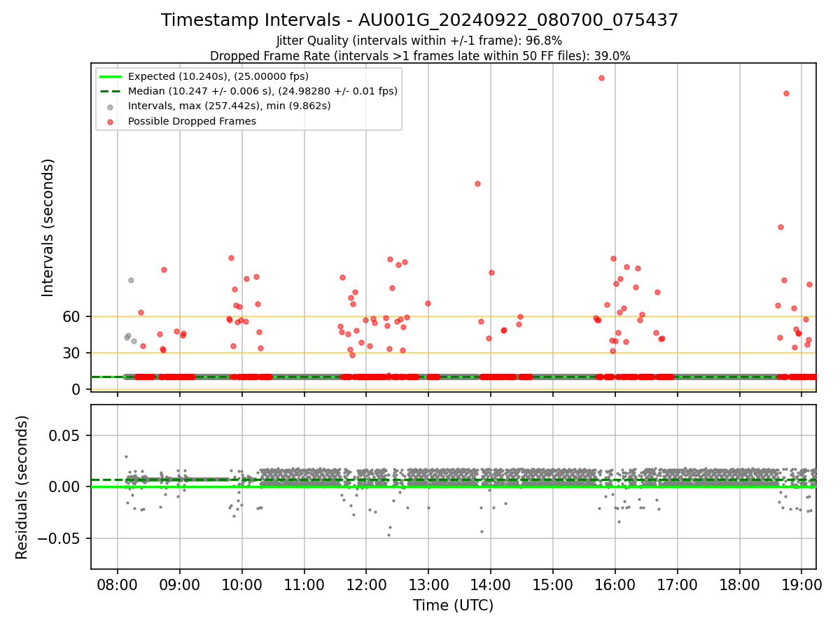Click the 'Time (UTC)' x-axis label
The image size is (840, 630).
[453, 605]
